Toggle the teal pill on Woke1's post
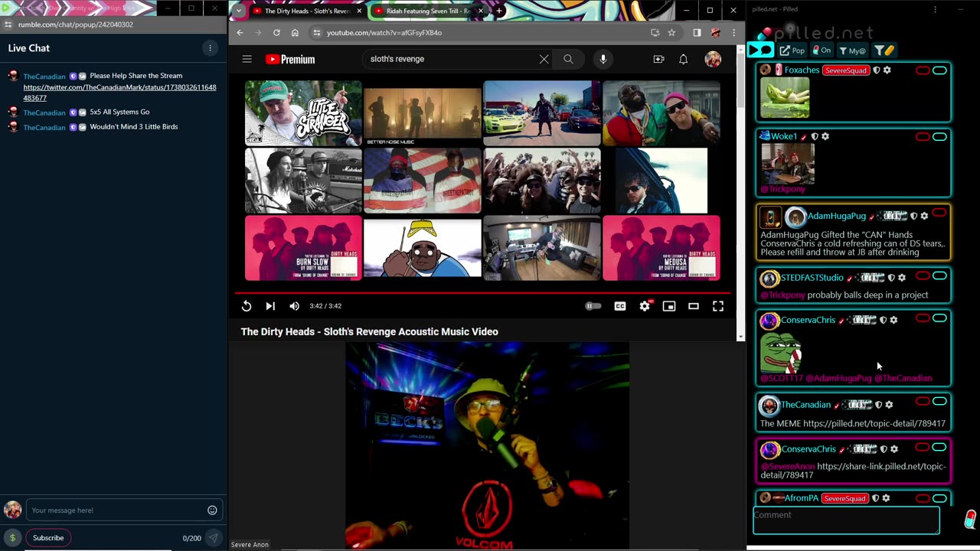 (x=939, y=136)
